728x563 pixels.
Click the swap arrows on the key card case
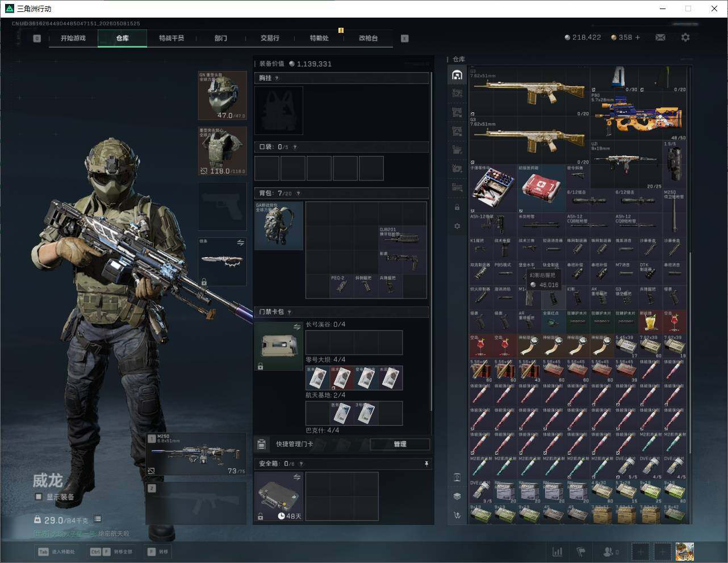tap(296, 327)
